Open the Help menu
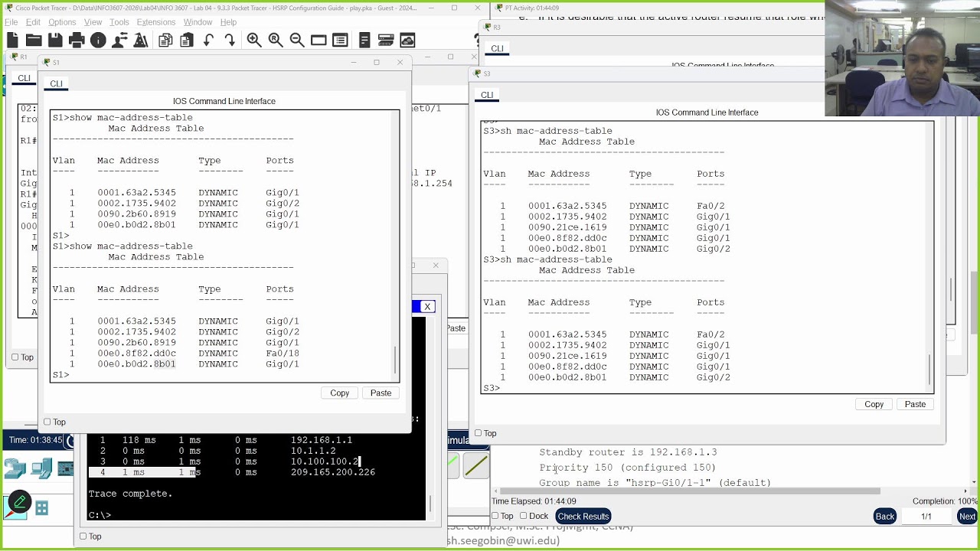Image resolution: width=980 pixels, height=551 pixels. 228,22
